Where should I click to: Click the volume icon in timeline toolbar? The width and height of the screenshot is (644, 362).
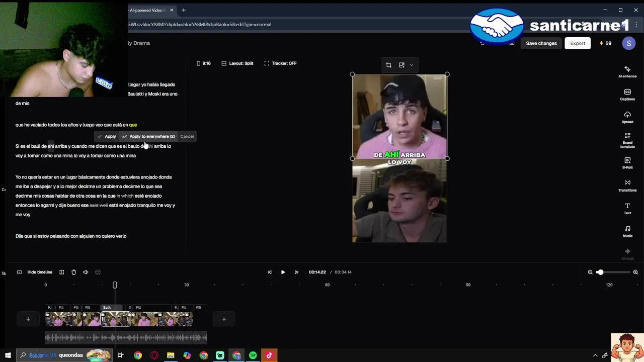click(86, 272)
